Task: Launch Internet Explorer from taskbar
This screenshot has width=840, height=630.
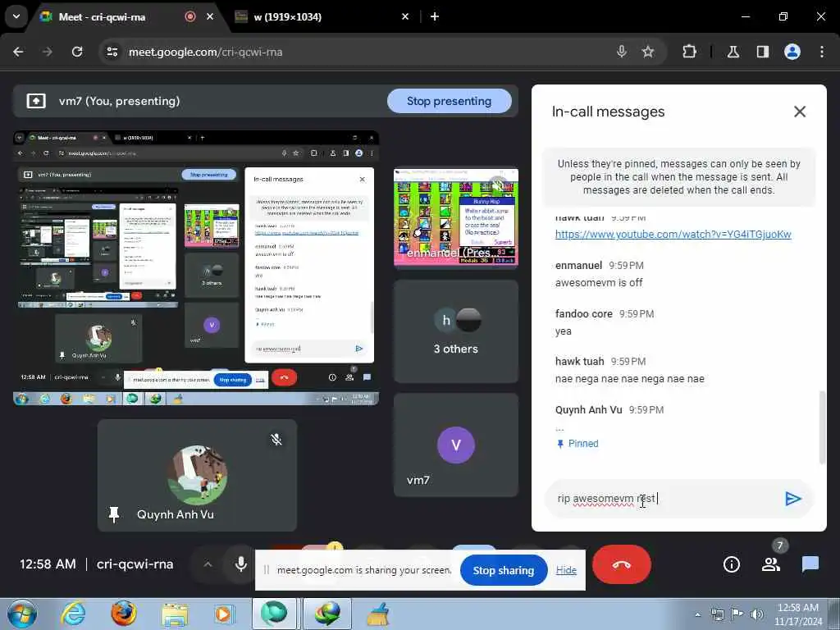Action: [x=73, y=614]
